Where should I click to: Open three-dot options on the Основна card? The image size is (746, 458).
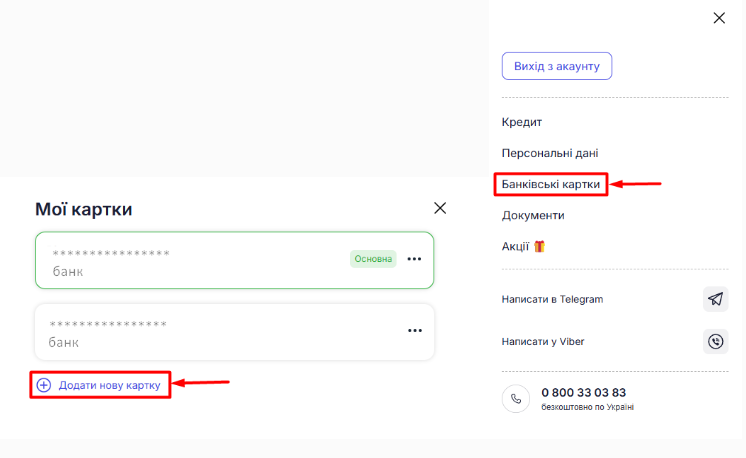pyautogui.click(x=414, y=260)
